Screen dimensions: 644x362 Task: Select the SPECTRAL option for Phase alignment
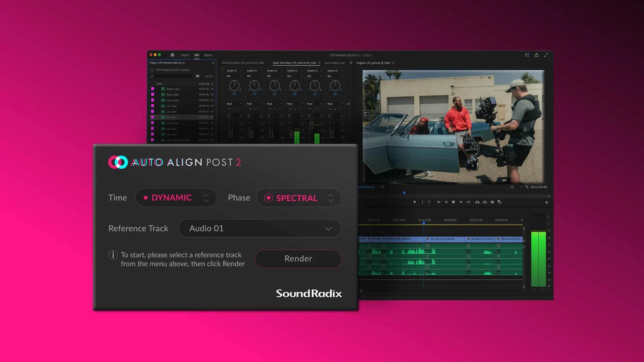coord(296,198)
